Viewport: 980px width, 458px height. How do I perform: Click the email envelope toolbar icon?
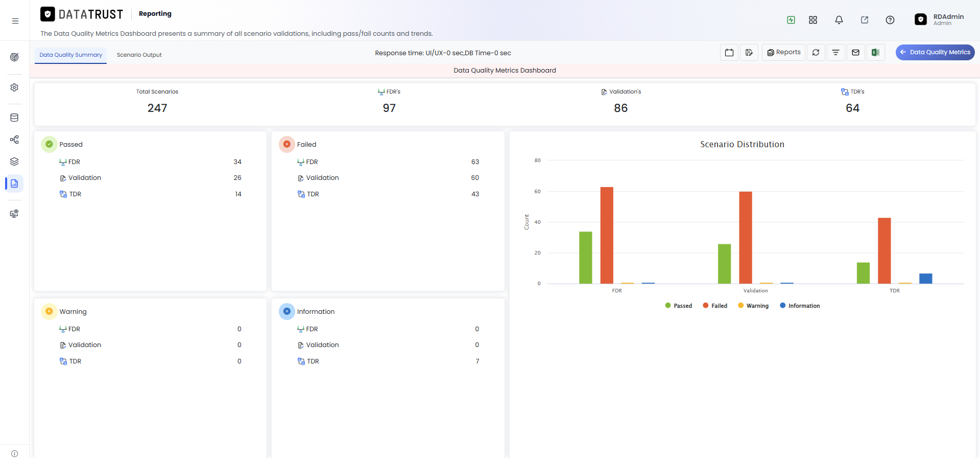[856, 52]
